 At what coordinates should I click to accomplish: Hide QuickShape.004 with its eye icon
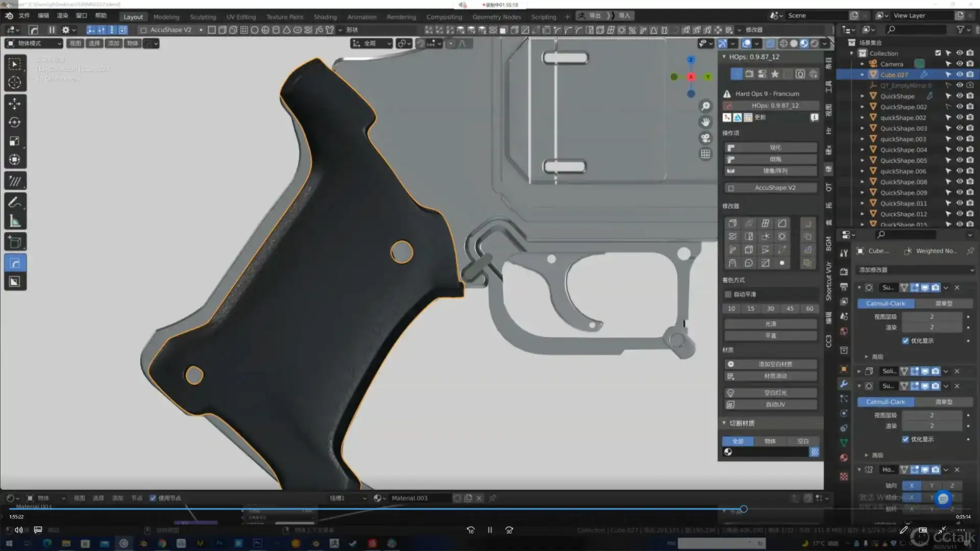click(x=960, y=149)
